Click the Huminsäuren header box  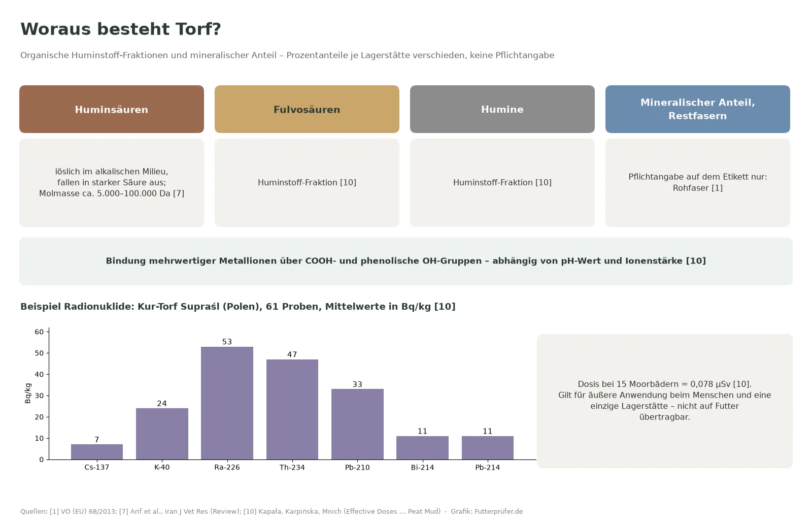112,109
